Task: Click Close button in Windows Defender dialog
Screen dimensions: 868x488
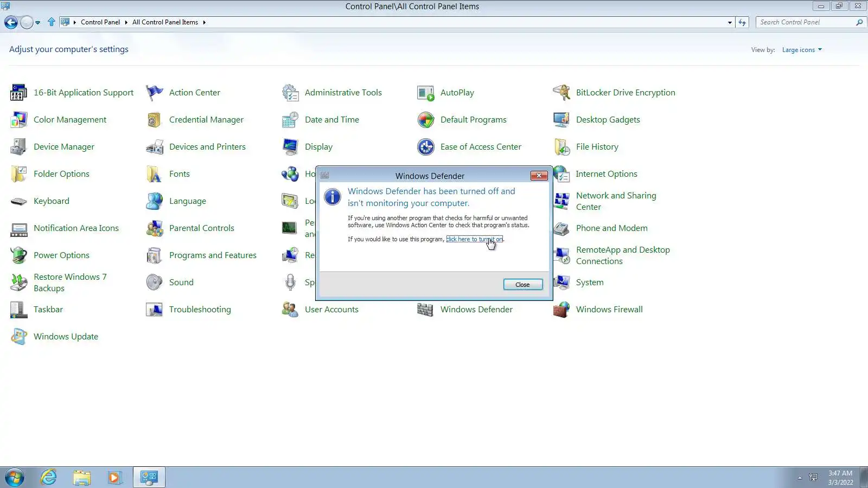Action: coord(523,285)
